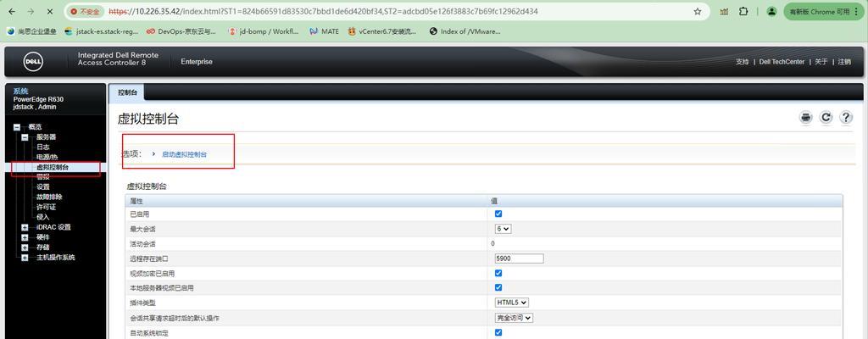Toggle the 自动系统锁定 checkbox

[x=498, y=332]
